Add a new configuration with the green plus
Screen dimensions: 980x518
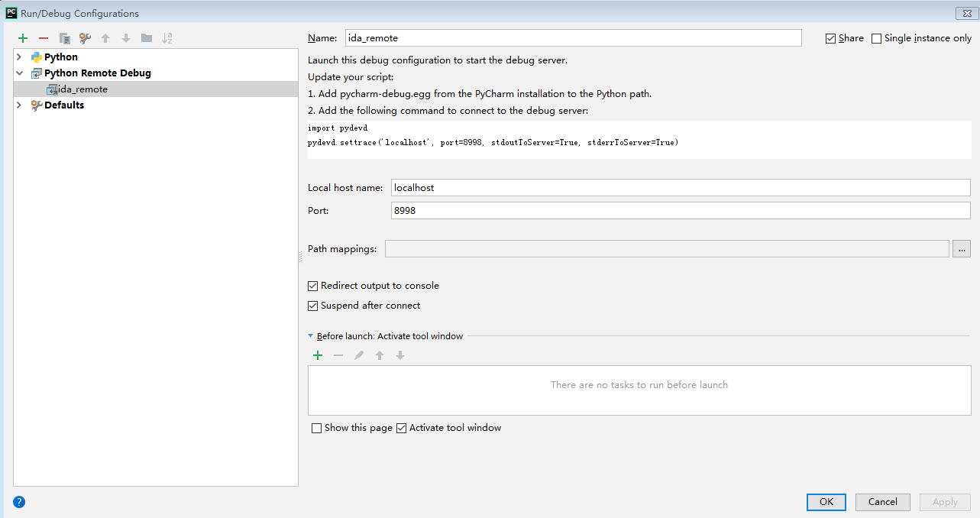[x=23, y=38]
